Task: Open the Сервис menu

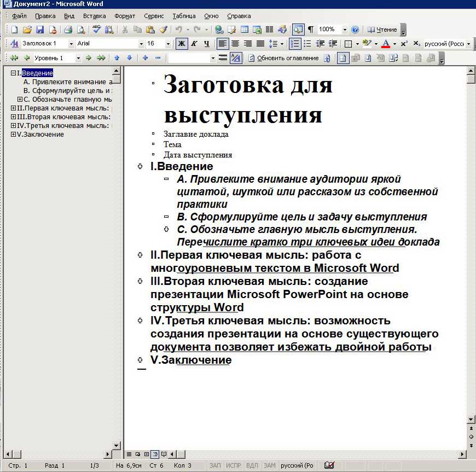Action: [x=154, y=16]
